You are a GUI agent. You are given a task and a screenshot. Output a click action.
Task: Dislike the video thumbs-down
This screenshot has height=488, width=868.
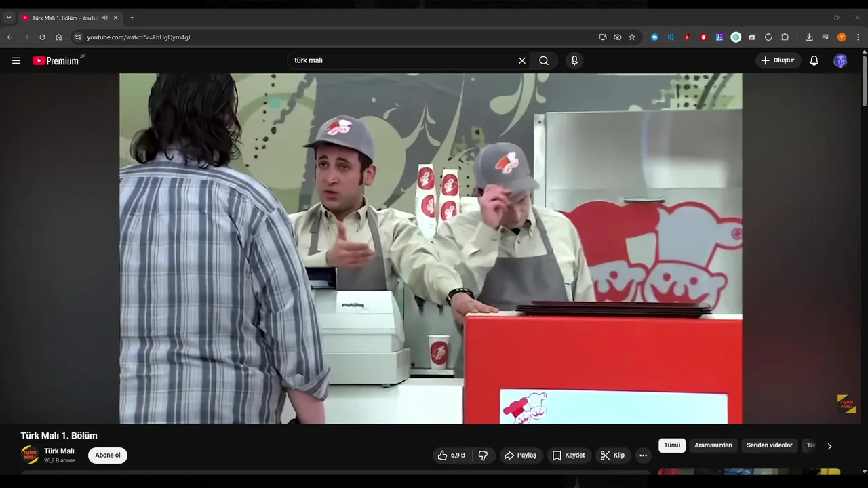click(x=483, y=455)
